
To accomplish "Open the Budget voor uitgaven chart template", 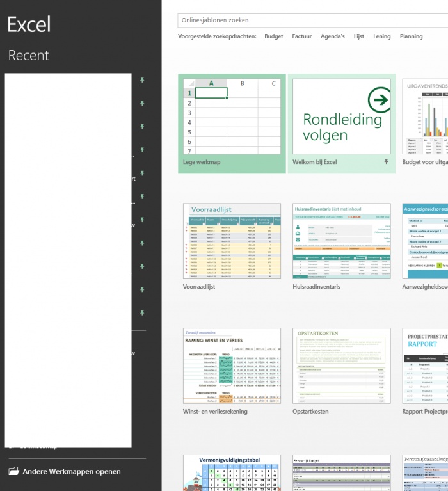I will click(425, 117).
